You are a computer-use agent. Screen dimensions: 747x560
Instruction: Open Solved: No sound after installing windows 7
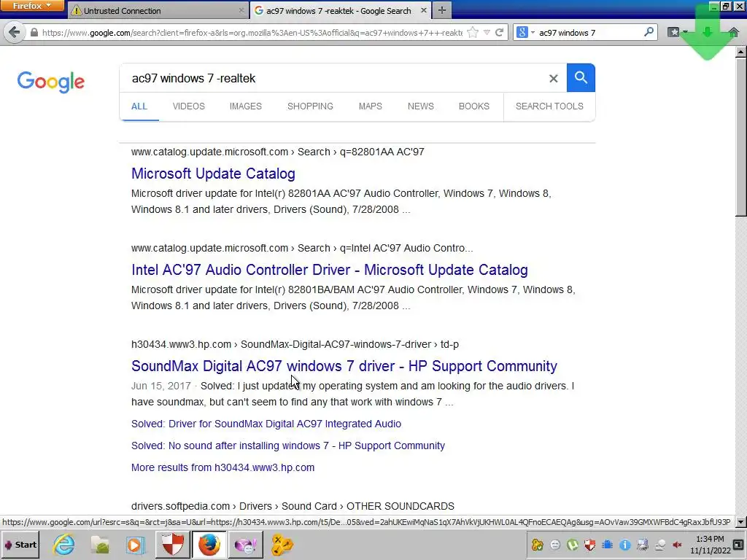[x=287, y=446]
